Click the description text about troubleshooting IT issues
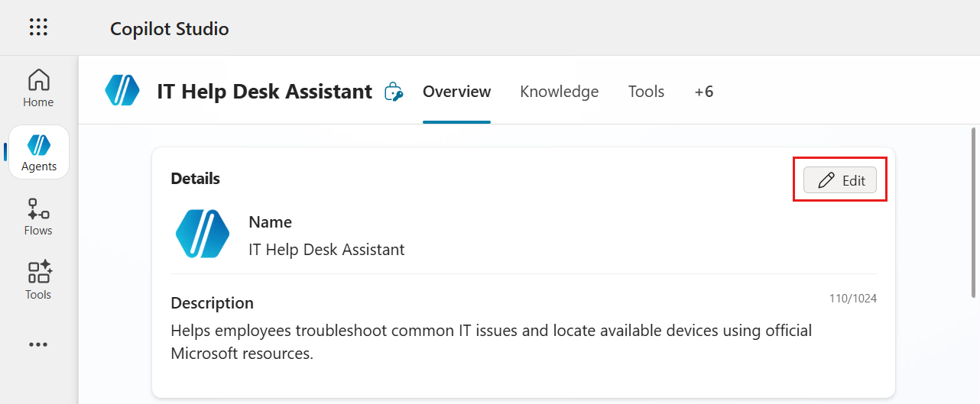Image resolution: width=980 pixels, height=404 pixels. tap(491, 342)
